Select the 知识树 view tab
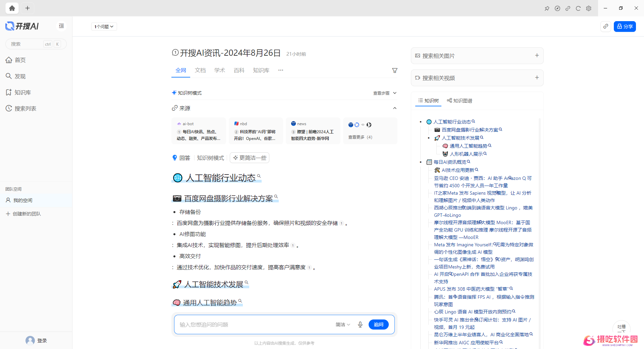 point(428,101)
